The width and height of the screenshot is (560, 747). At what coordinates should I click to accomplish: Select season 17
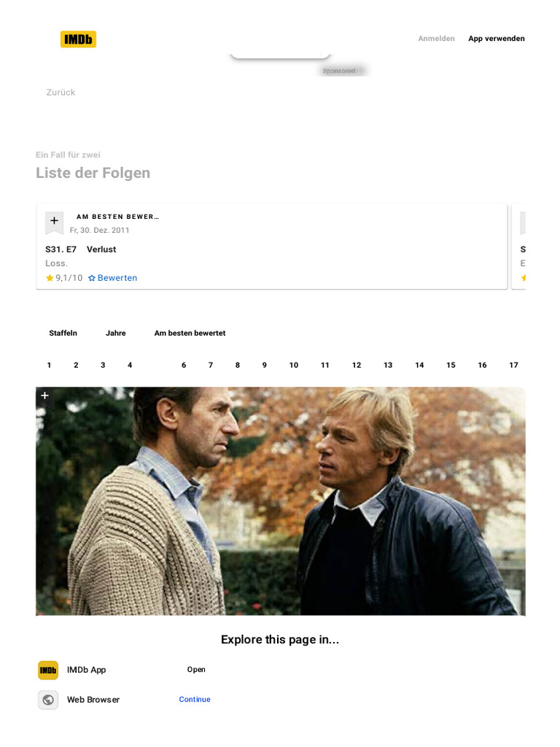(x=513, y=365)
